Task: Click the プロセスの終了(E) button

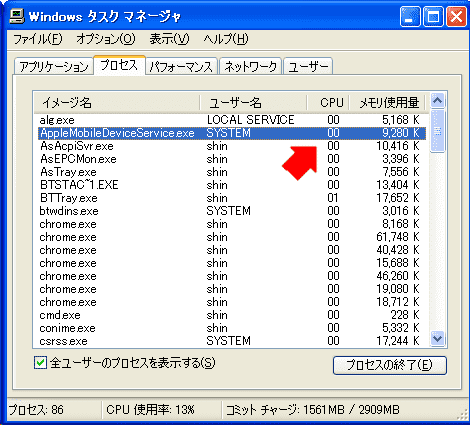Action: (x=390, y=365)
